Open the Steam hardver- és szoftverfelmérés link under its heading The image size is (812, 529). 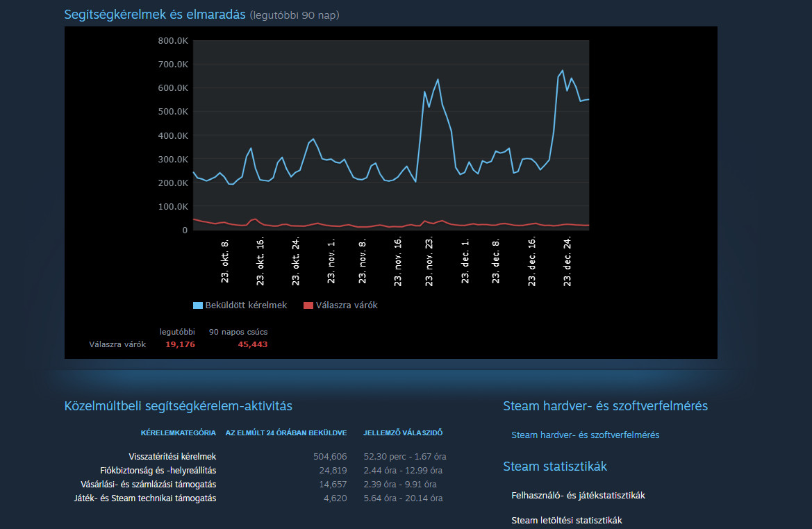[x=585, y=435]
